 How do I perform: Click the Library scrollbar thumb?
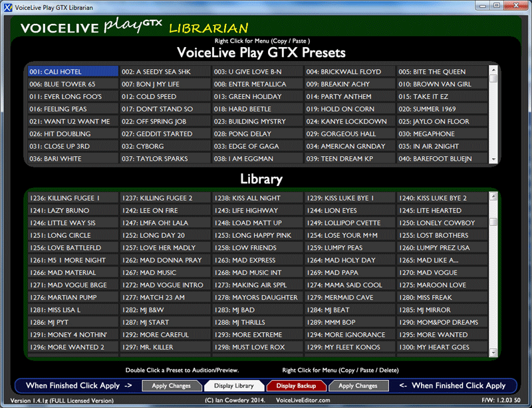[493, 222]
